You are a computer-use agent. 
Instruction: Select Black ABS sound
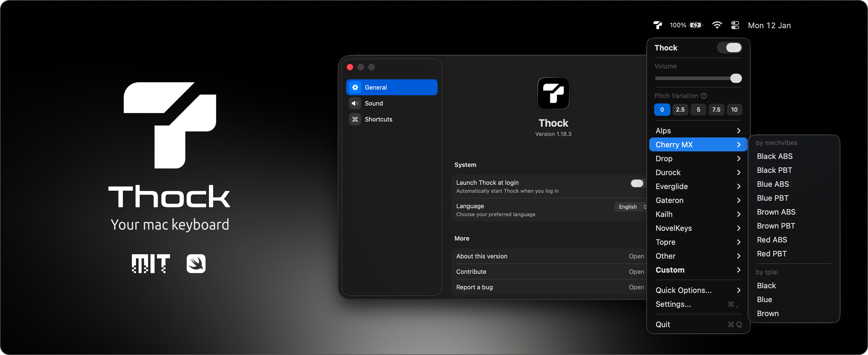pyautogui.click(x=794, y=156)
